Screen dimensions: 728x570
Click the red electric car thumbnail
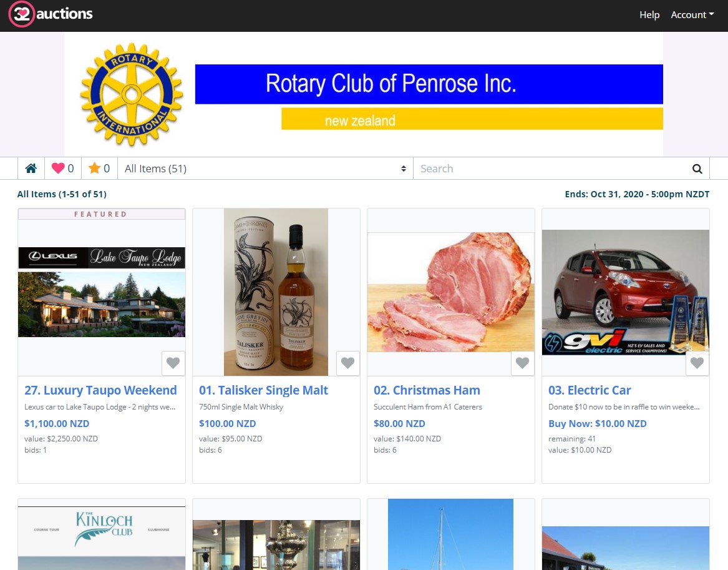pos(625,292)
